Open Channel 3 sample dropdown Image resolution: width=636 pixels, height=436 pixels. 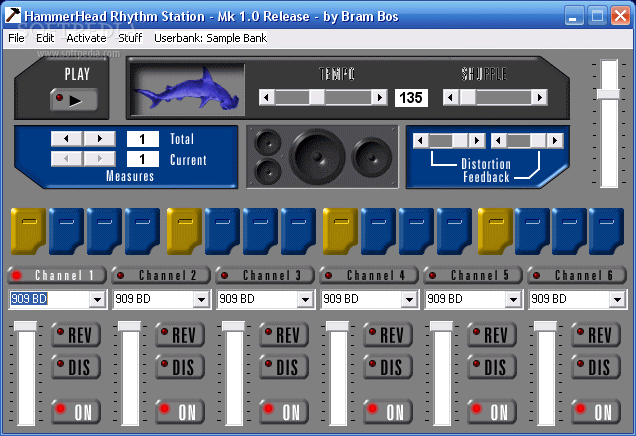(x=305, y=300)
